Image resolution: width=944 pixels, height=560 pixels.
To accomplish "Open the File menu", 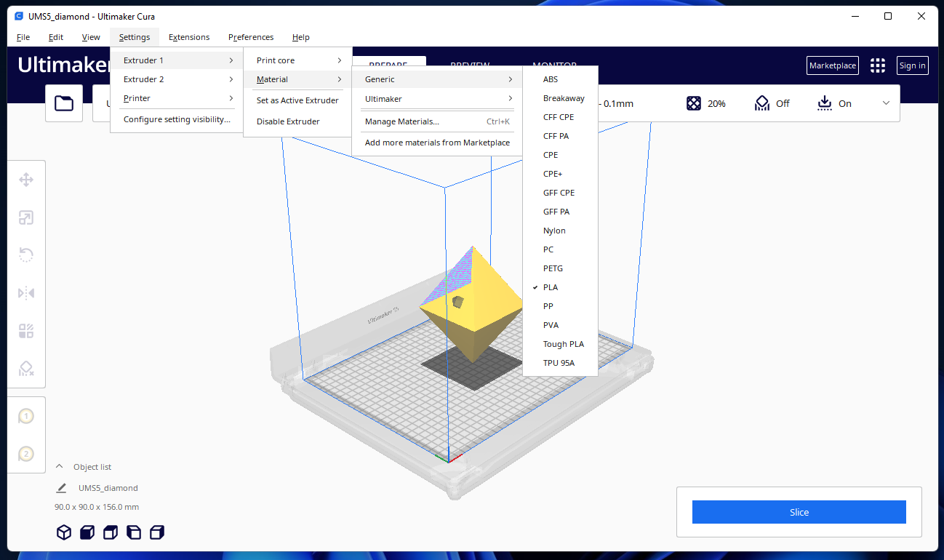I will click(x=23, y=37).
